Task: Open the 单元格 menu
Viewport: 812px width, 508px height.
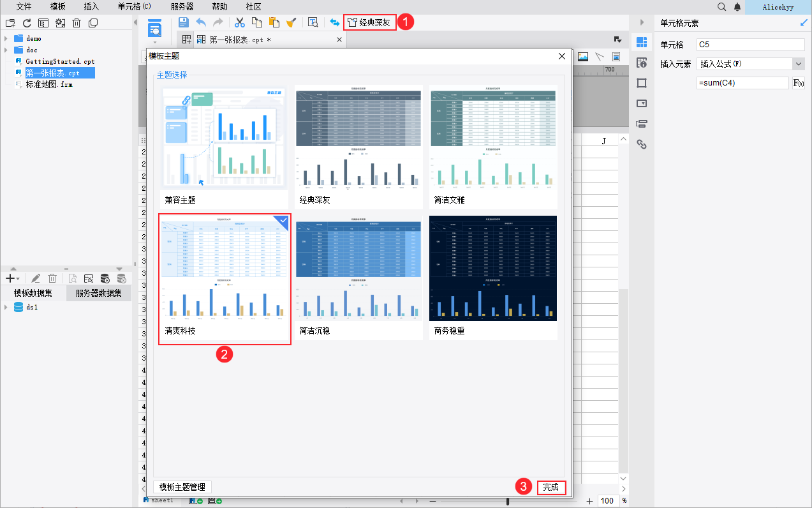Action: (x=135, y=6)
